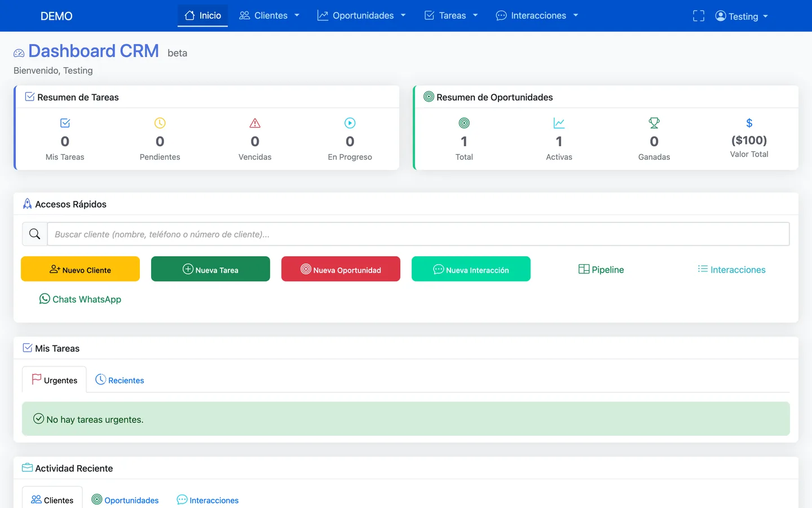Click the WhatsApp logo icon
This screenshot has width=812, height=508.
pos(45,299)
